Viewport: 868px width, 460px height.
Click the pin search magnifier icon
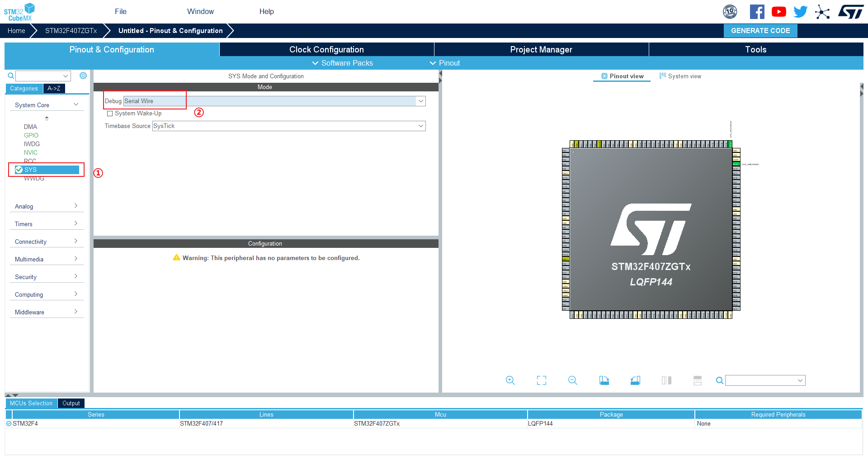(x=720, y=380)
